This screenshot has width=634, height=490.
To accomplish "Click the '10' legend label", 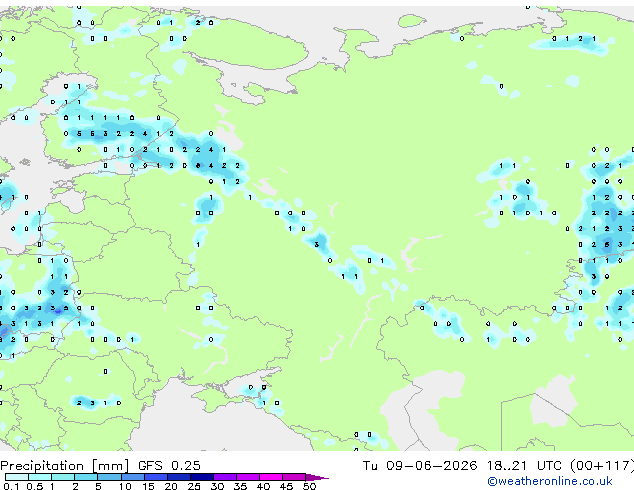I will [125, 486].
